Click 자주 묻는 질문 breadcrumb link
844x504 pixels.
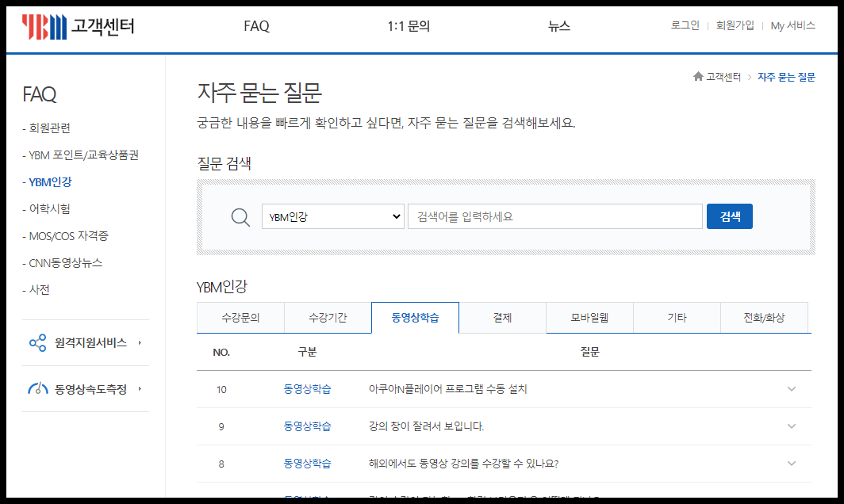pyautogui.click(x=786, y=77)
